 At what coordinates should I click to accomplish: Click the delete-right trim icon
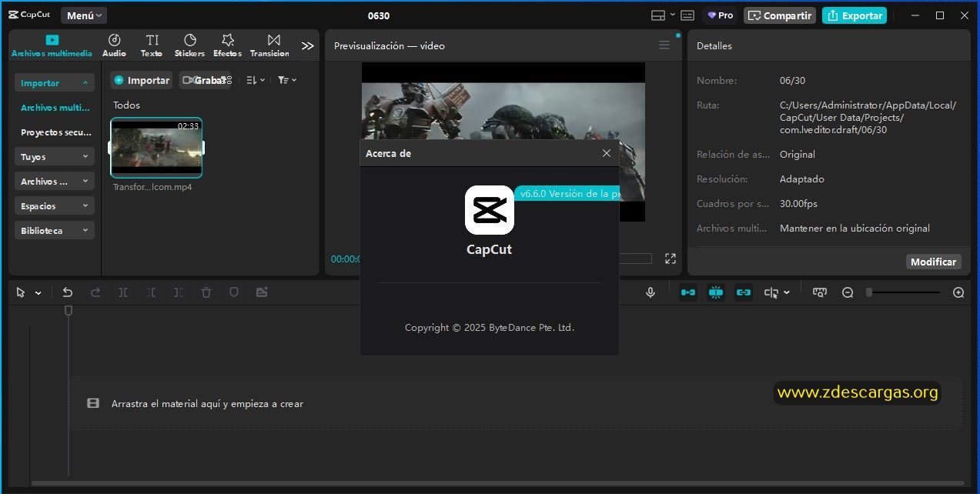tap(179, 292)
